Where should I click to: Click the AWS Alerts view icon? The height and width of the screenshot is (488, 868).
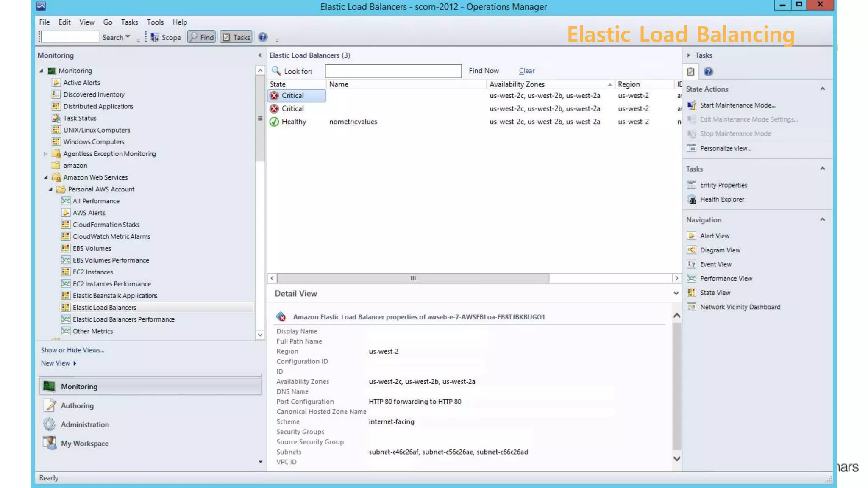click(65, 212)
